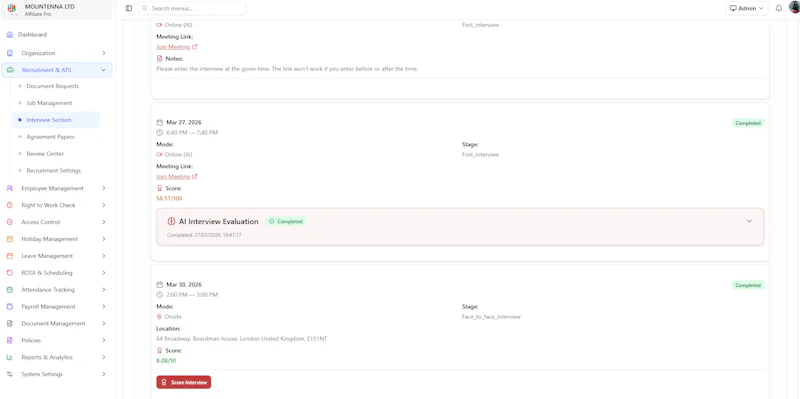The image size is (800, 399).
Task: Expand the Organization menu chevron
Action: [x=104, y=53]
